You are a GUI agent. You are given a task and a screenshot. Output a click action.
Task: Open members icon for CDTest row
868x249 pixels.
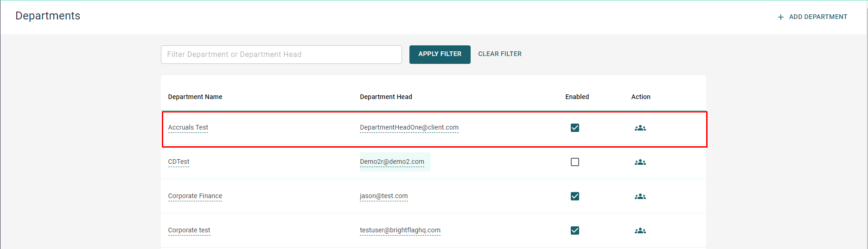[x=640, y=162]
